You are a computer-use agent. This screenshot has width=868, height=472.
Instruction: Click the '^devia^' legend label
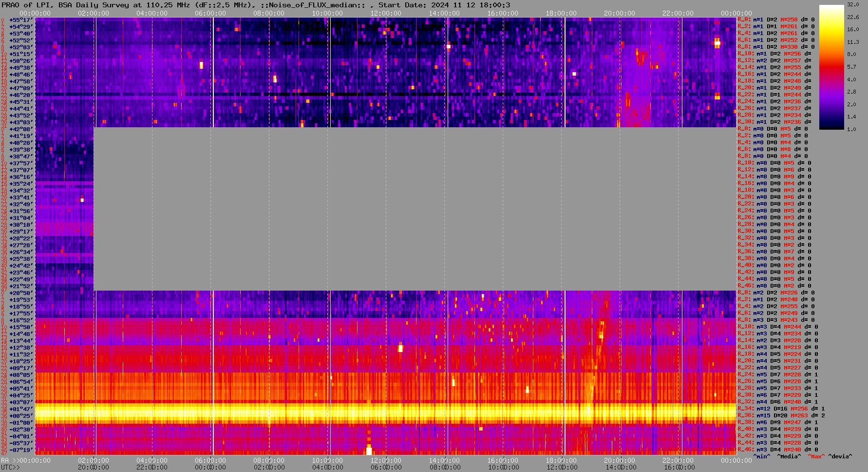pos(840,456)
